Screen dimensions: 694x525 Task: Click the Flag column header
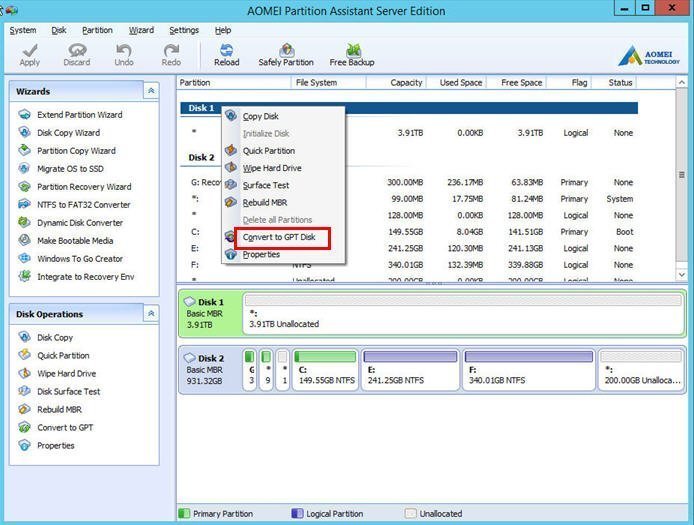pos(569,83)
